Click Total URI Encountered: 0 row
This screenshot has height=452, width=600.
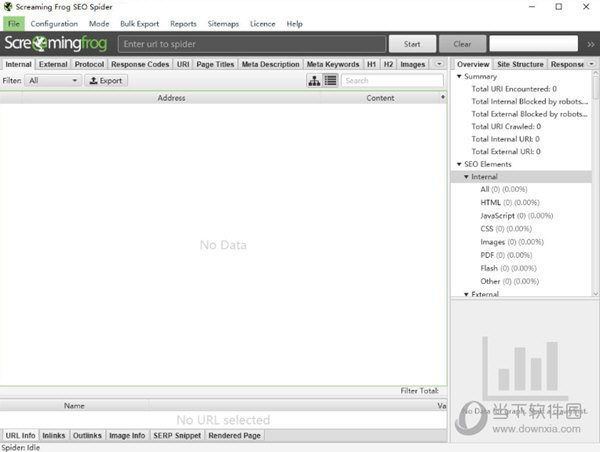pos(514,89)
